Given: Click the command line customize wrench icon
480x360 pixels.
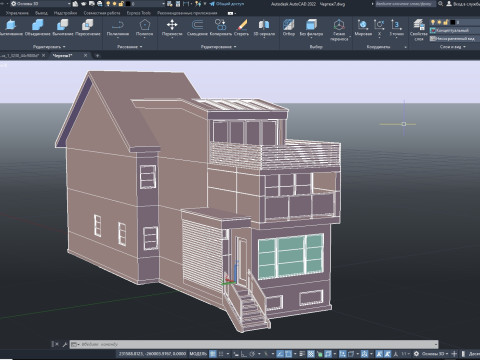Looking at the screenshot, I should coord(65,344).
